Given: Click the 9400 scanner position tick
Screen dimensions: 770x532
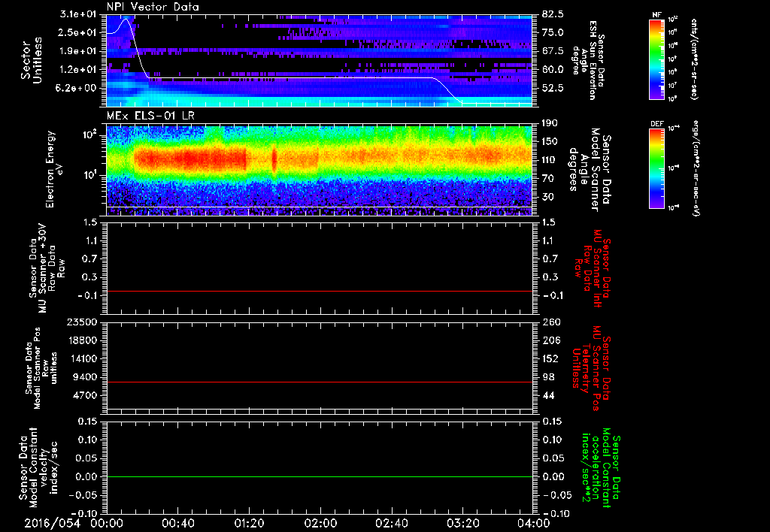Looking at the screenshot, I should pos(86,377).
